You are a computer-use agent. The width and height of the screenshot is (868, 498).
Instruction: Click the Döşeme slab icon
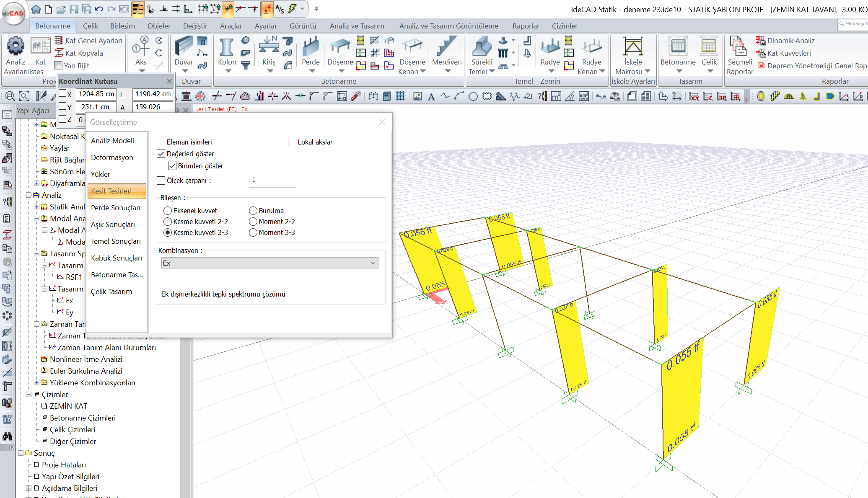pyautogui.click(x=340, y=47)
